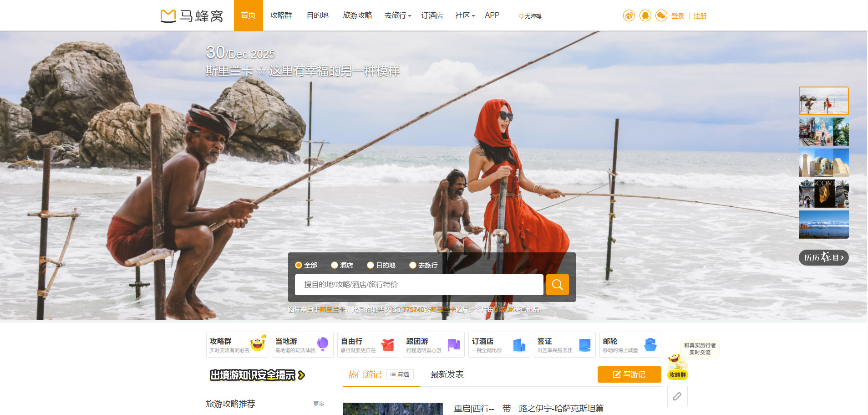Expand the 去旅行 dropdown in navigation
This screenshot has height=415, width=868.
[x=397, y=15]
